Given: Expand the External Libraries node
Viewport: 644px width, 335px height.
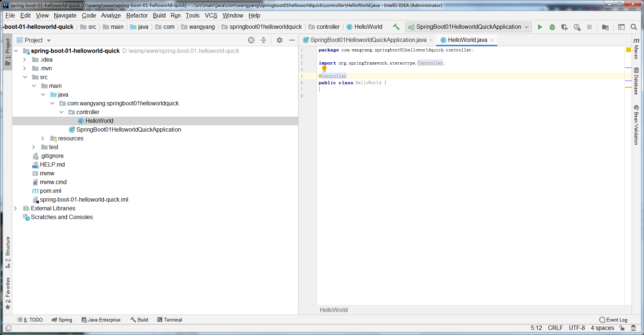Looking at the screenshot, I should (x=15, y=208).
